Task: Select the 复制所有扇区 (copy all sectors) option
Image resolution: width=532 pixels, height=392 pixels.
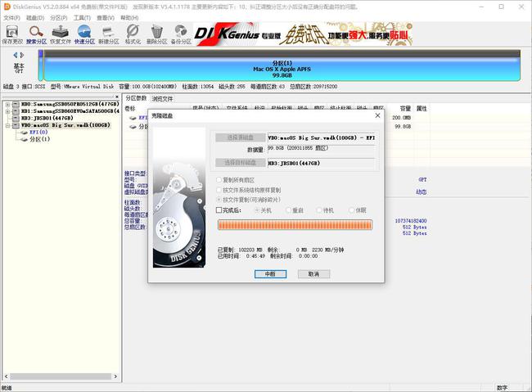Action: point(219,180)
